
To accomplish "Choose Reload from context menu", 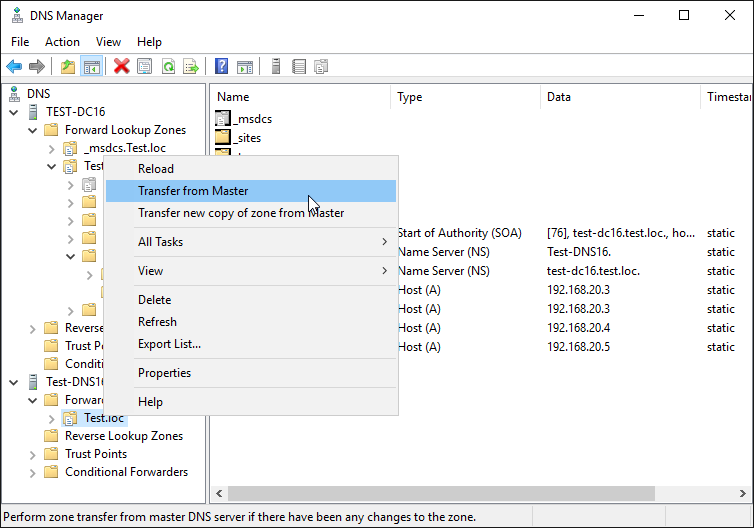I will click(x=251, y=169).
